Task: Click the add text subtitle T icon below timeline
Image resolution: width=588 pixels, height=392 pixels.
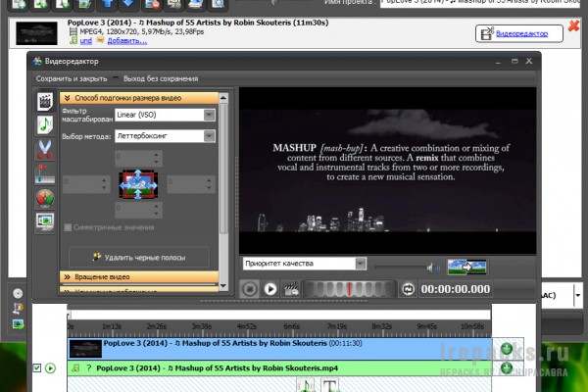Action: click(x=329, y=385)
